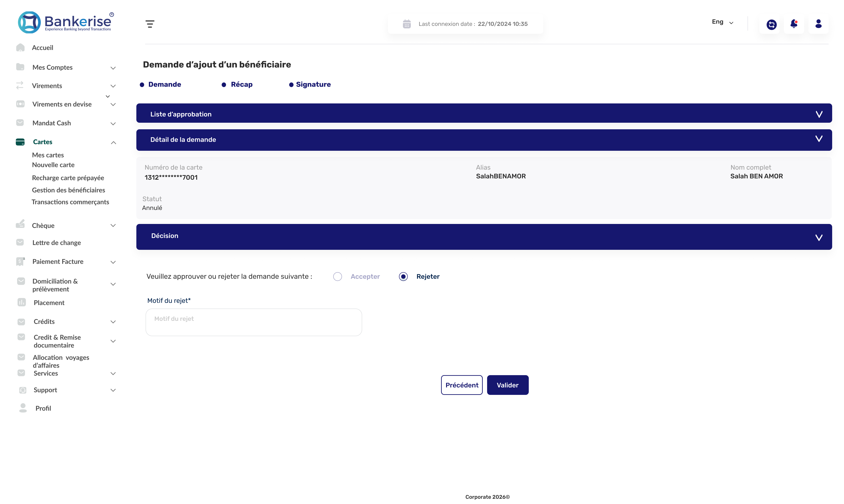Expand Credit & Remise documentaire chevron
Screen dimensions: 844x504
coord(113,341)
